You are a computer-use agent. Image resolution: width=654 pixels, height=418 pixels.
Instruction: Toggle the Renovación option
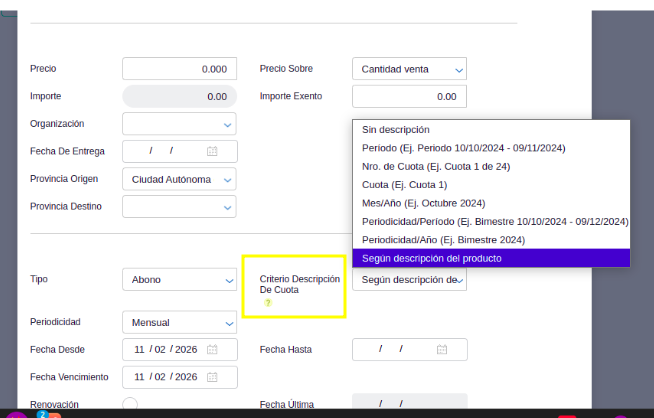(129, 404)
